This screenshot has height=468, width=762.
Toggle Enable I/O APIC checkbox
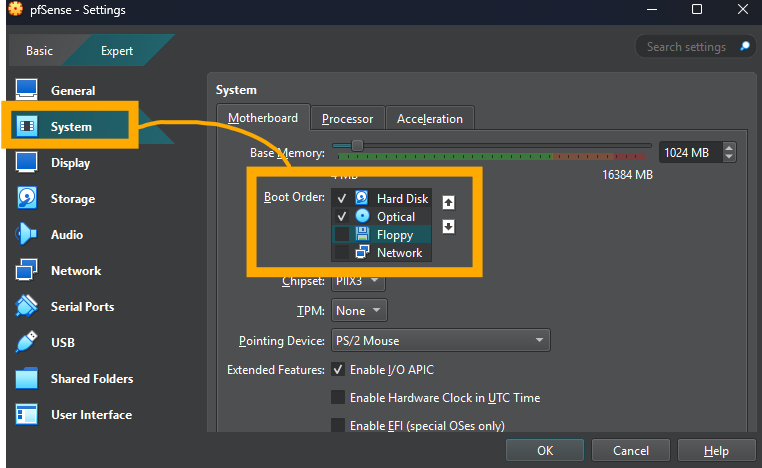pyautogui.click(x=338, y=369)
